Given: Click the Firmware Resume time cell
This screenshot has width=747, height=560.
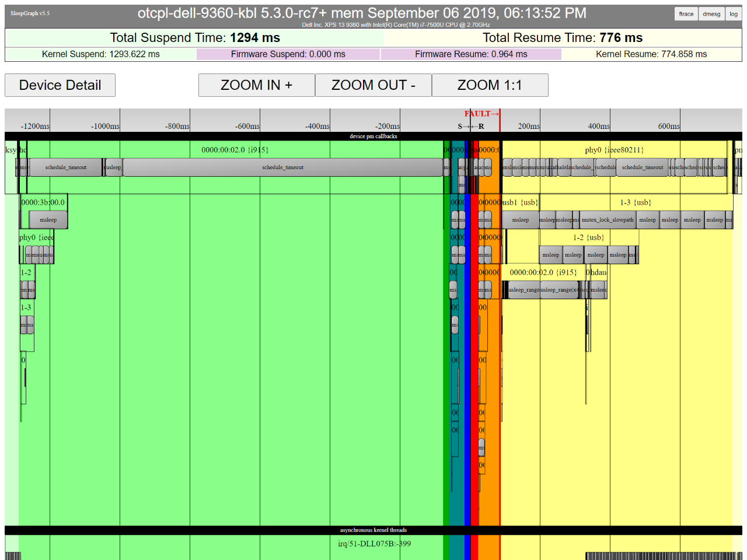Looking at the screenshot, I should pyautogui.click(x=471, y=54).
